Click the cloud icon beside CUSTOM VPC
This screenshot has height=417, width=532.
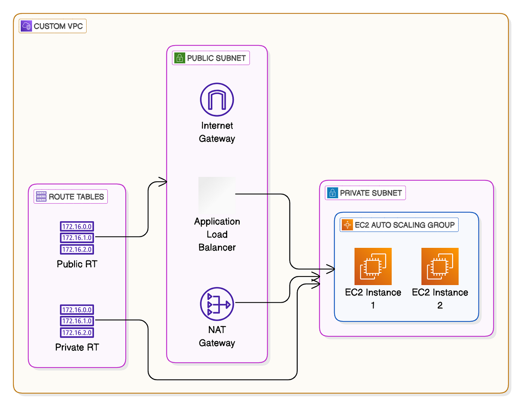click(x=26, y=26)
